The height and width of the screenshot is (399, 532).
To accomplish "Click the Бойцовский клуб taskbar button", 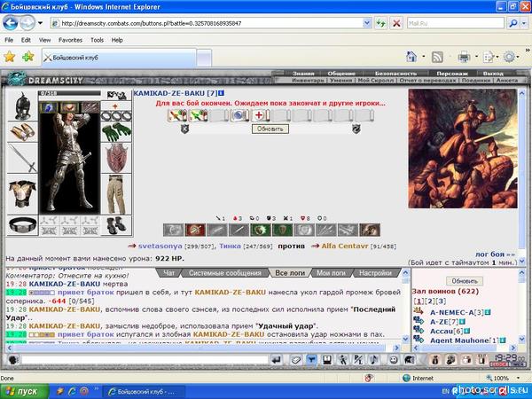I will pos(144,392).
